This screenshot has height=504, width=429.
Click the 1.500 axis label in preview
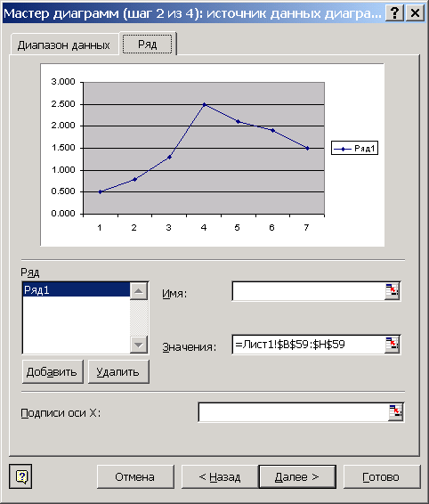pos(63,148)
